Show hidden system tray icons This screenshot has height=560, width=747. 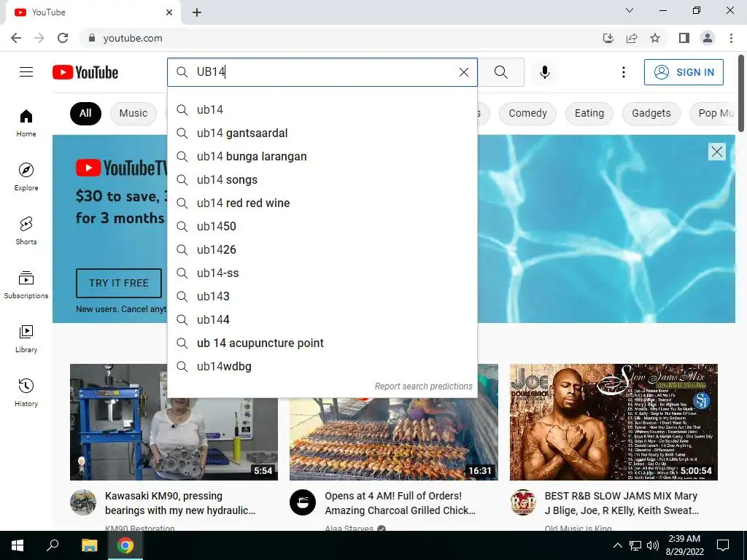tap(617, 545)
